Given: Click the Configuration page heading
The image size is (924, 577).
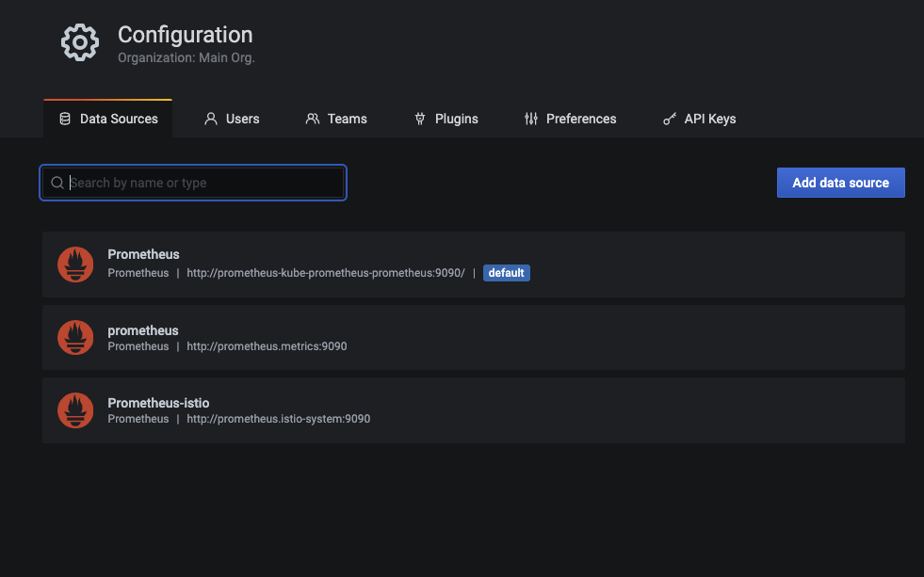Looking at the screenshot, I should (185, 35).
